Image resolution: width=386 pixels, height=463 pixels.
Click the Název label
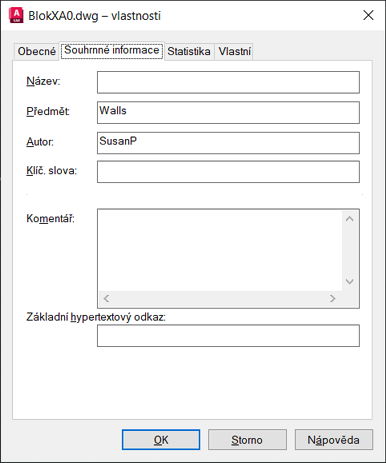pos(43,81)
